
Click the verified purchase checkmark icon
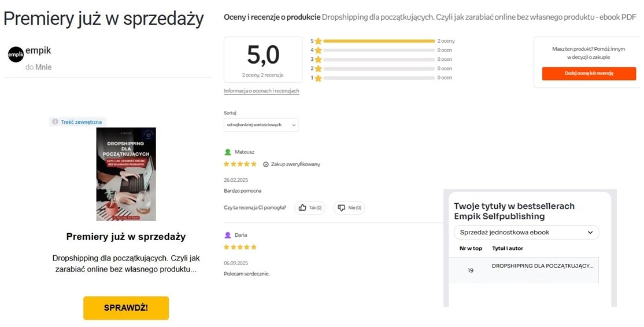265,164
